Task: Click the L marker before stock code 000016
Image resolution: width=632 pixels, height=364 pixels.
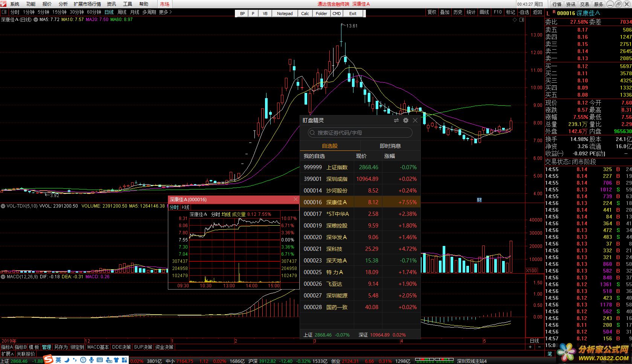Action: (548, 13)
